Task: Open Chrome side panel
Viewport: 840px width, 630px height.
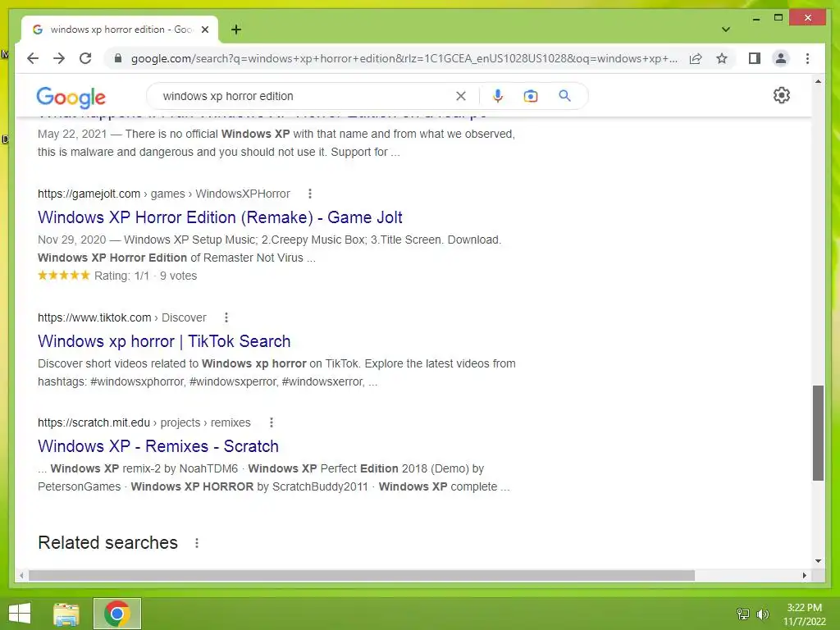Action: tap(755, 58)
